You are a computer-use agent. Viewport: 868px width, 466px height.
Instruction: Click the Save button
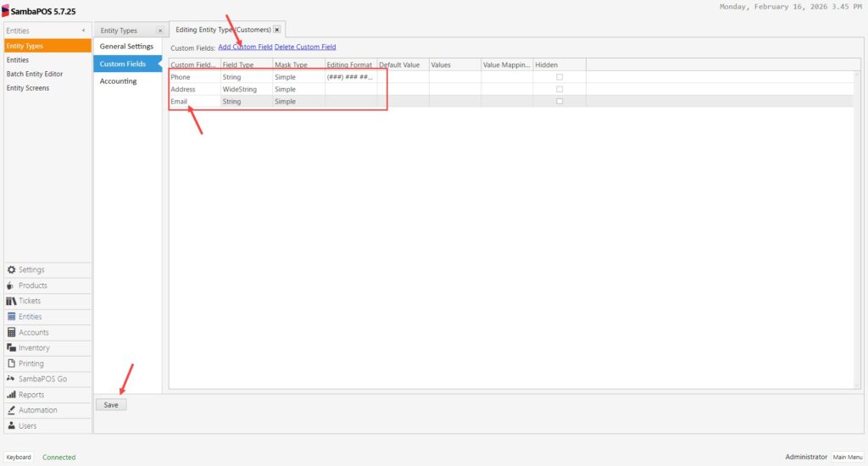coord(111,405)
